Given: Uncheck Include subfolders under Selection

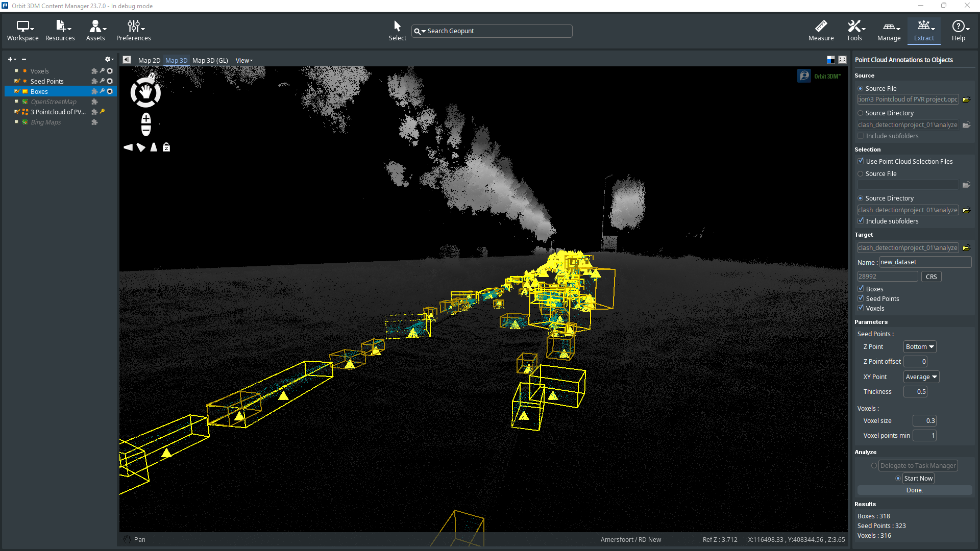Looking at the screenshot, I should coord(861,221).
